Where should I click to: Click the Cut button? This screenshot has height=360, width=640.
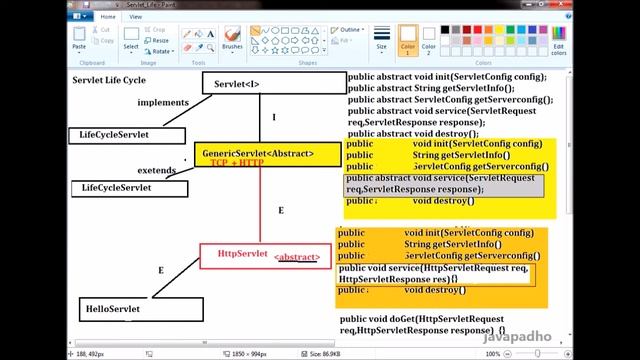tap(101, 29)
